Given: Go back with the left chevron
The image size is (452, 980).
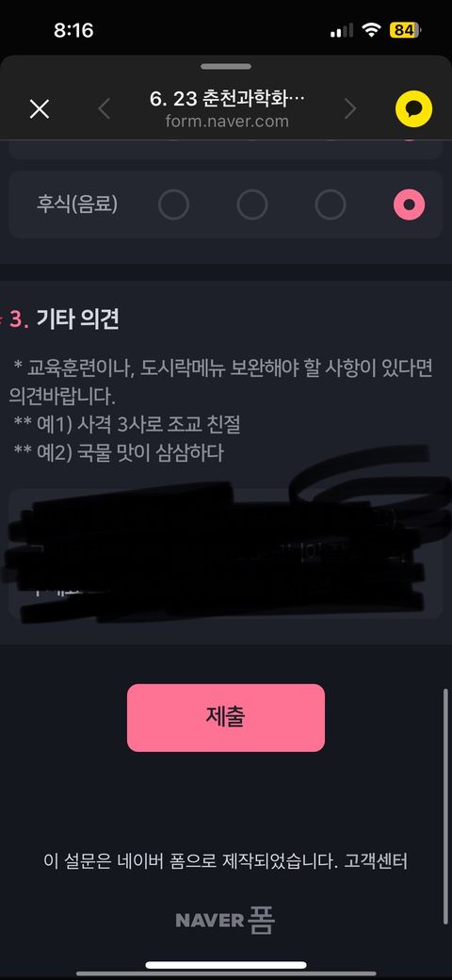Looking at the screenshot, I should tap(104, 109).
